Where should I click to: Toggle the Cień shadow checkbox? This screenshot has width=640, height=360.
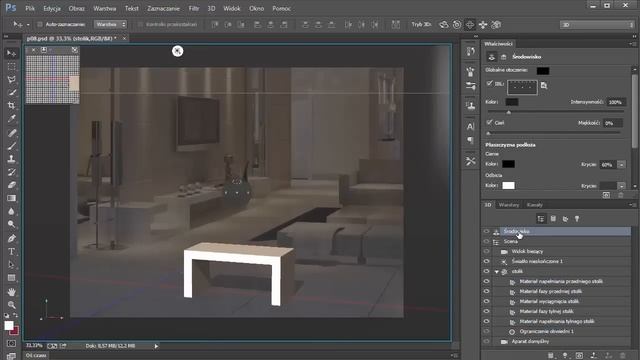489,122
